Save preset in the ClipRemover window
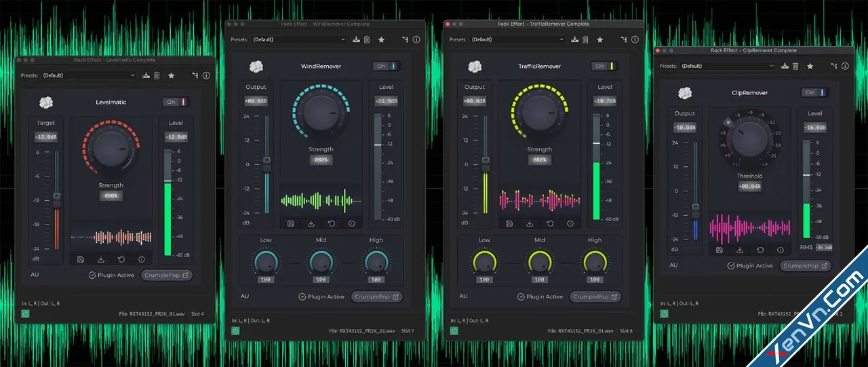Screen dimensions: 868x367 point(785,66)
